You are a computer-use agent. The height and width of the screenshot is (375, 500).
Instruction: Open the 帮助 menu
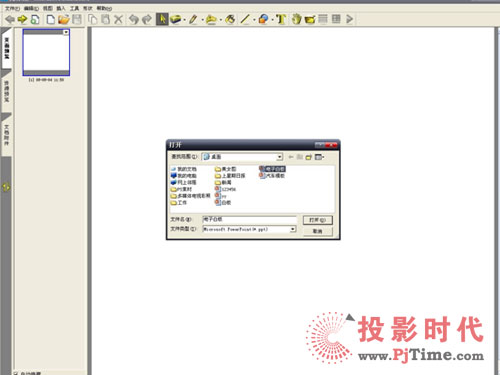coord(104,8)
